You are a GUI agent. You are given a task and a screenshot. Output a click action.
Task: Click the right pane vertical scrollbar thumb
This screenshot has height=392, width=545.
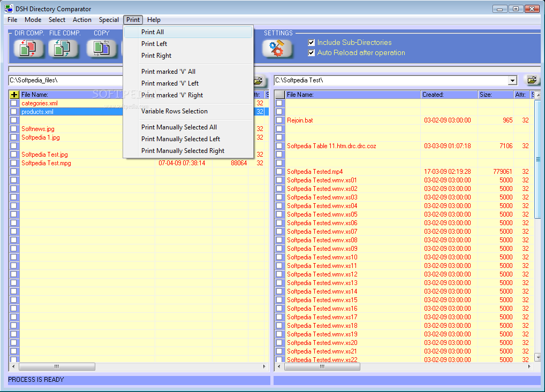tap(538, 159)
